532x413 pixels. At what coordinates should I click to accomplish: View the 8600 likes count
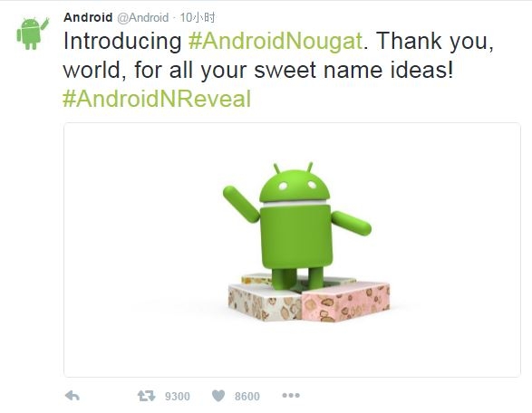coord(247,396)
